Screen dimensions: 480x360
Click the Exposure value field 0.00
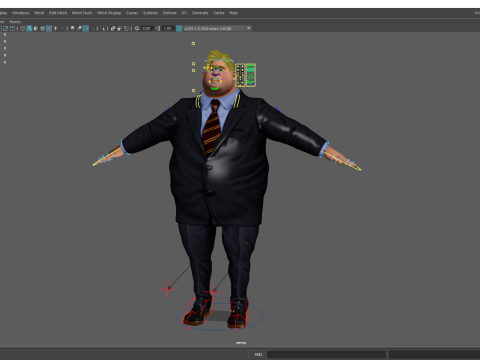pos(147,28)
